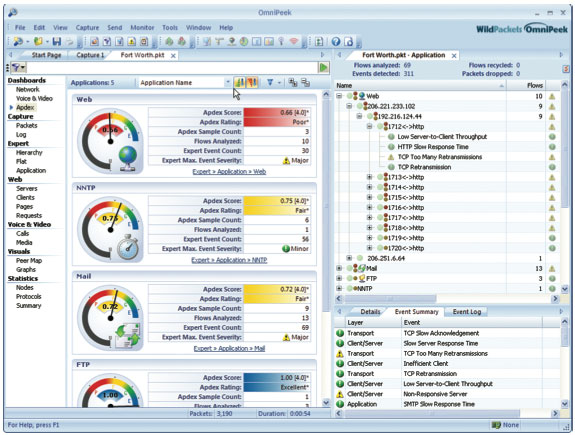
Task: Click the pie chart toolbar icon
Action: (244, 41)
